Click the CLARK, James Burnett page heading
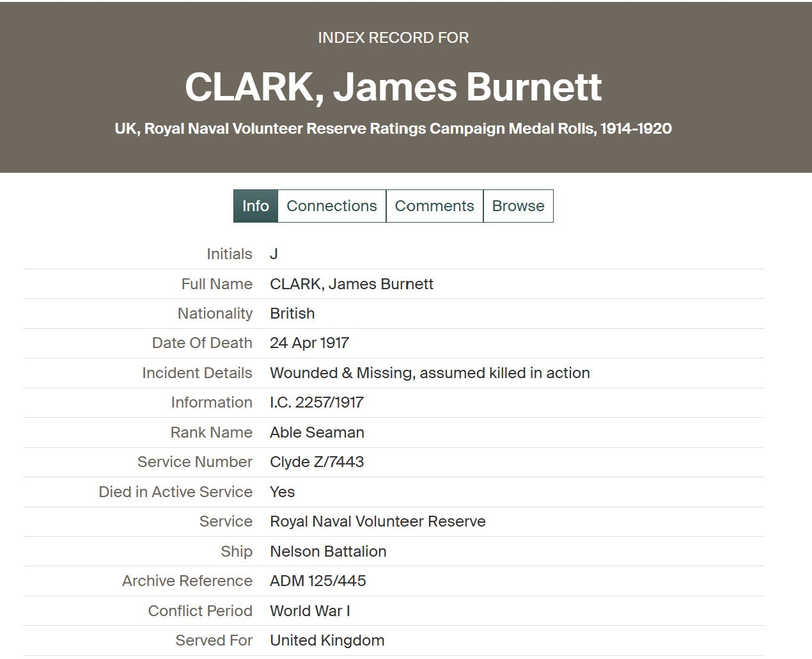This screenshot has width=812, height=659. point(393,87)
